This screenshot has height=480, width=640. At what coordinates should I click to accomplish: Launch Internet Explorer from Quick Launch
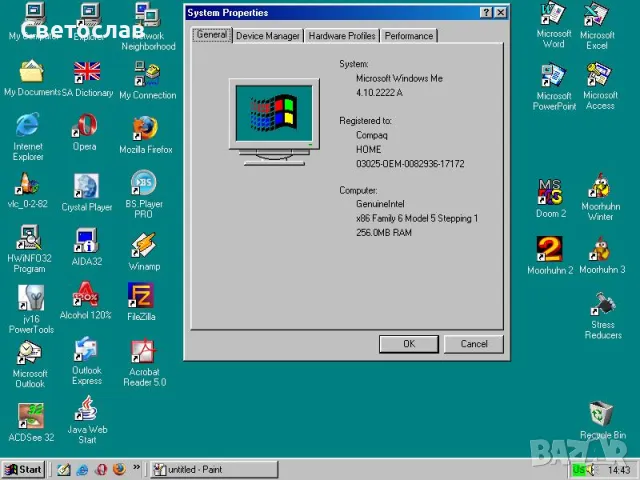[82, 469]
